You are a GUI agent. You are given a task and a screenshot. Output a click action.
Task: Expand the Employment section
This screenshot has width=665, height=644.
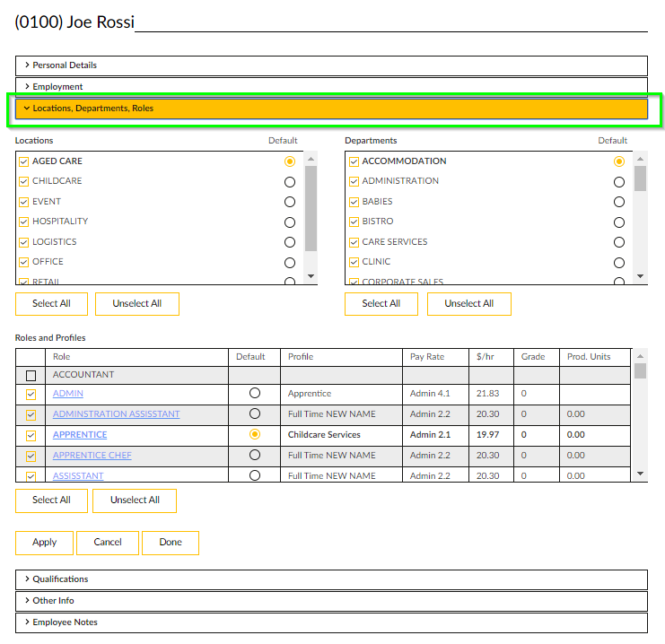point(57,87)
